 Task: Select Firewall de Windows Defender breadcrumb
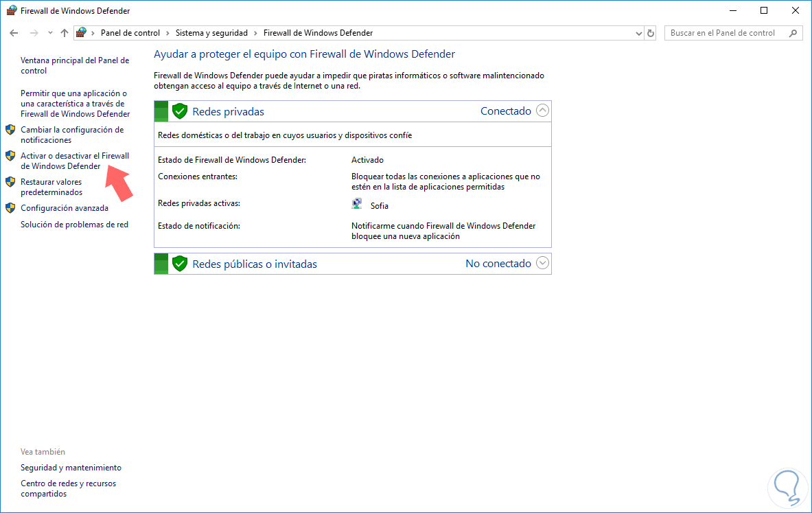click(x=318, y=33)
